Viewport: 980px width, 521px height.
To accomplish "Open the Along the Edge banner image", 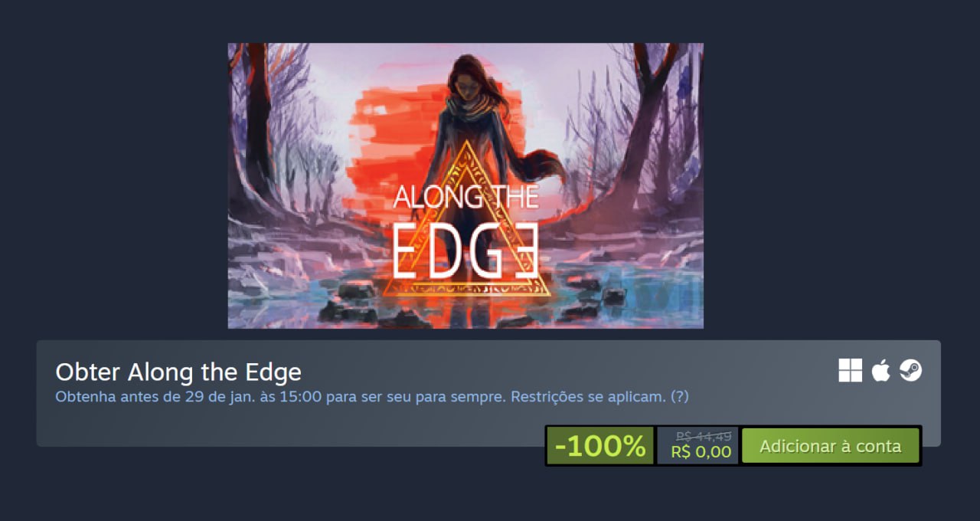I will coord(465,185).
